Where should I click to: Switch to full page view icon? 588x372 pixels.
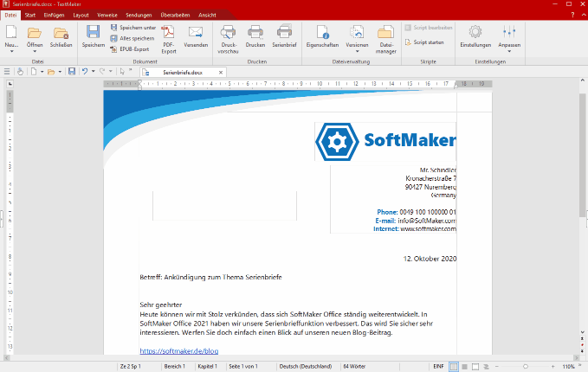[x=475, y=367]
